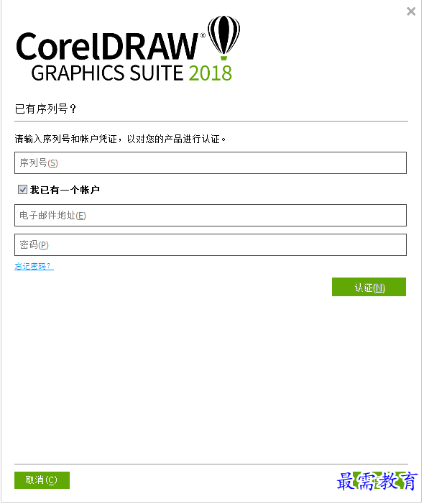Click the 最需教育 watermark logo

click(377, 481)
